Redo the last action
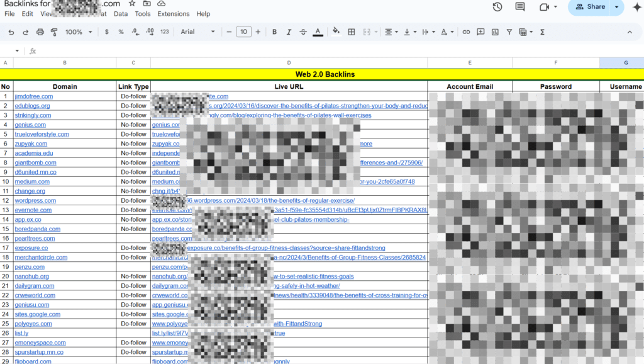The height and width of the screenshot is (364, 644). tap(25, 32)
